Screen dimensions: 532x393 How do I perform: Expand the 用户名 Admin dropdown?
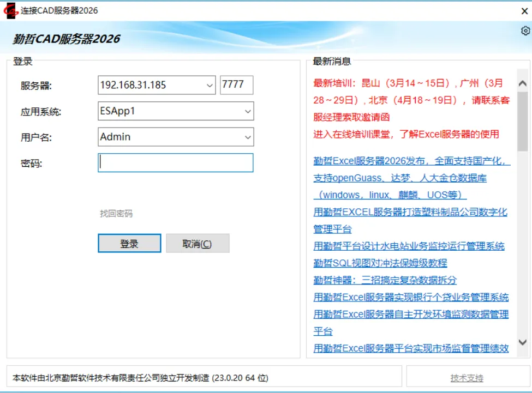click(248, 137)
